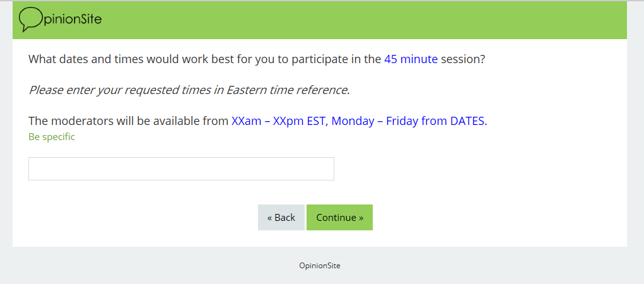Image resolution: width=644 pixels, height=284 pixels.
Task: Click the "Monday – Friday from DATES" text
Action: (x=408, y=121)
